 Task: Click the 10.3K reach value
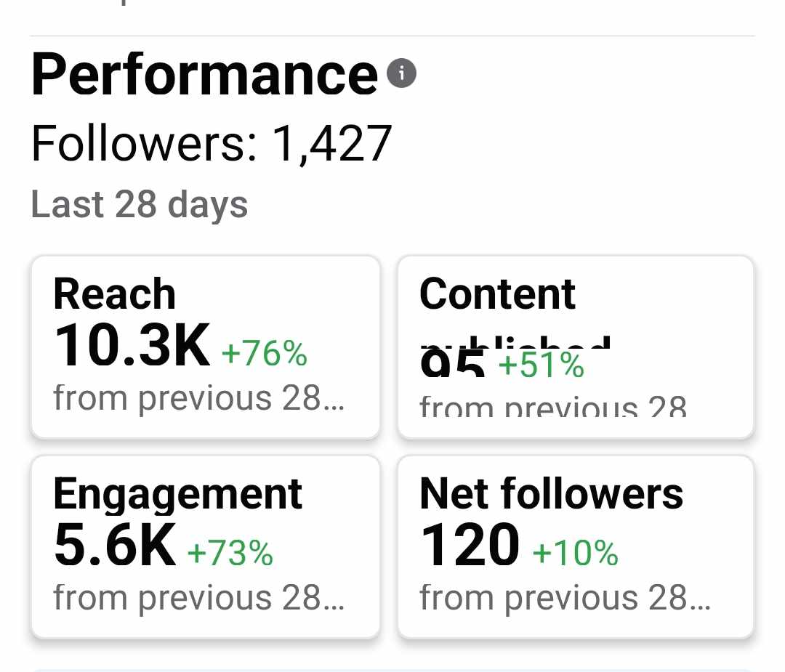pos(132,346)
